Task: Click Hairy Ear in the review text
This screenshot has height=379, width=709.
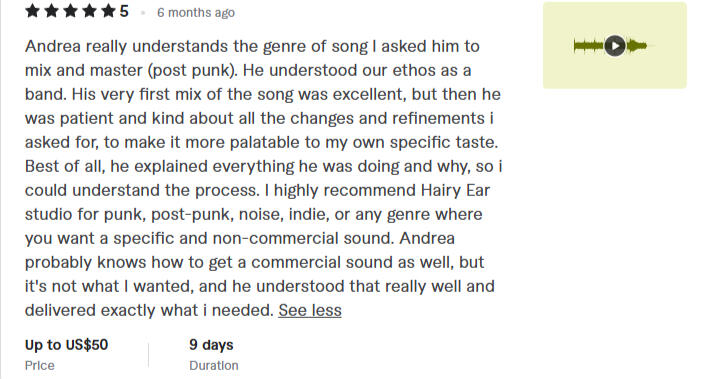Action: point(455,190)
